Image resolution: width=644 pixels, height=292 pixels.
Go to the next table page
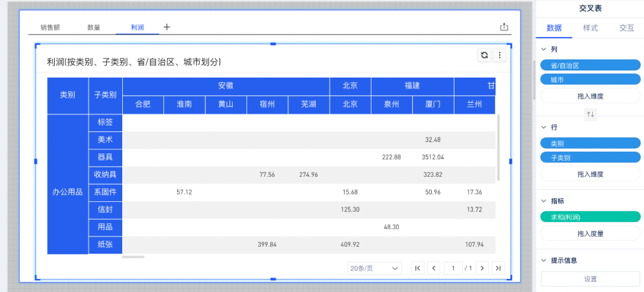coord(482,269)
